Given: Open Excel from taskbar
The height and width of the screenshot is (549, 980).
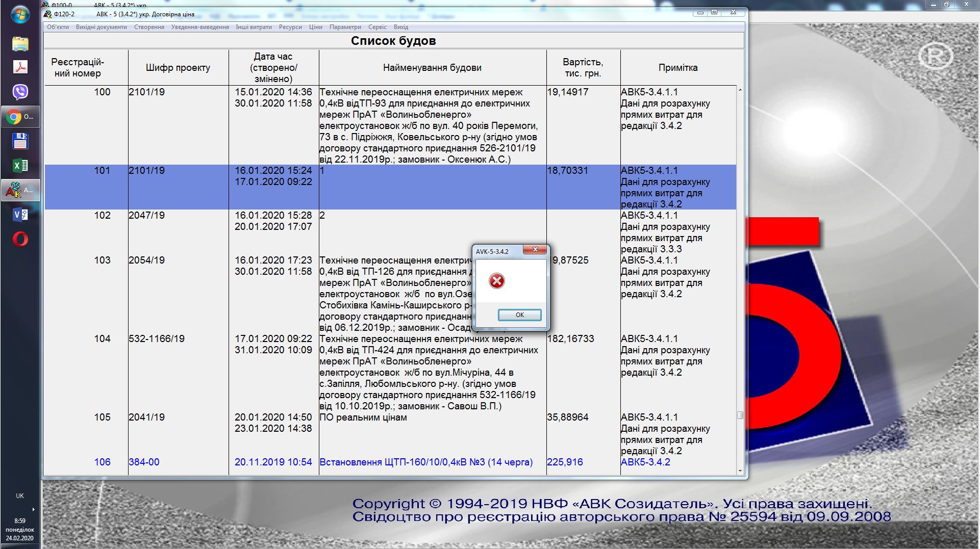Looking at the screenshot, I should tap(20, 166).
